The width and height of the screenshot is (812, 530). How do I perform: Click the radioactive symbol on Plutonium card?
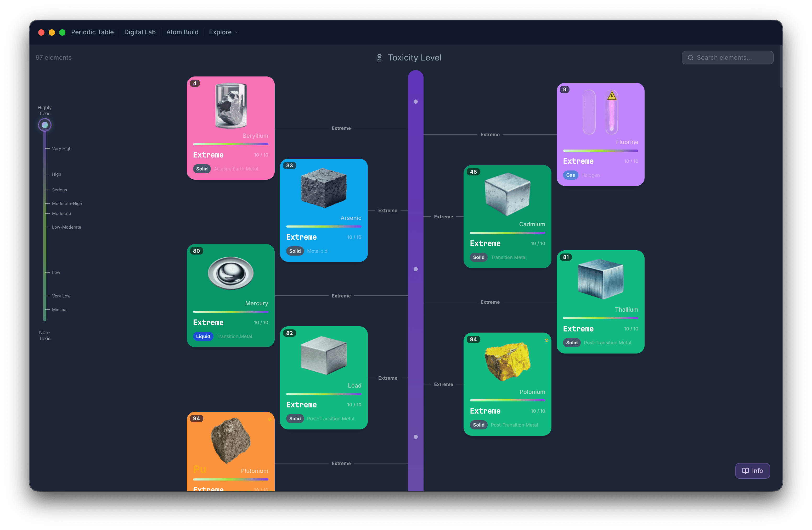click(x=269, y=419)
